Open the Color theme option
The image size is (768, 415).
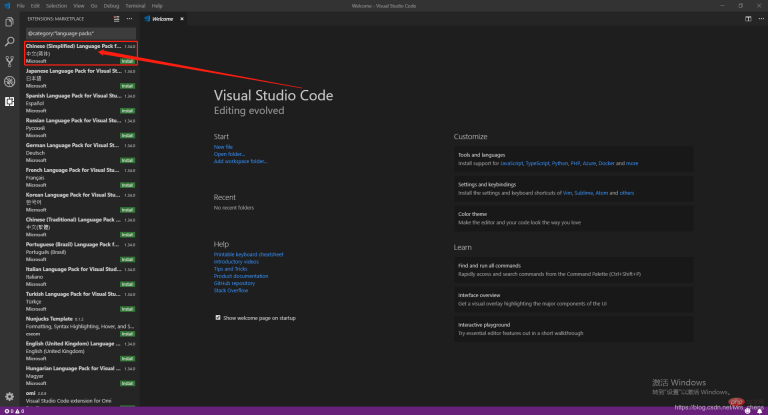point(574,218)
